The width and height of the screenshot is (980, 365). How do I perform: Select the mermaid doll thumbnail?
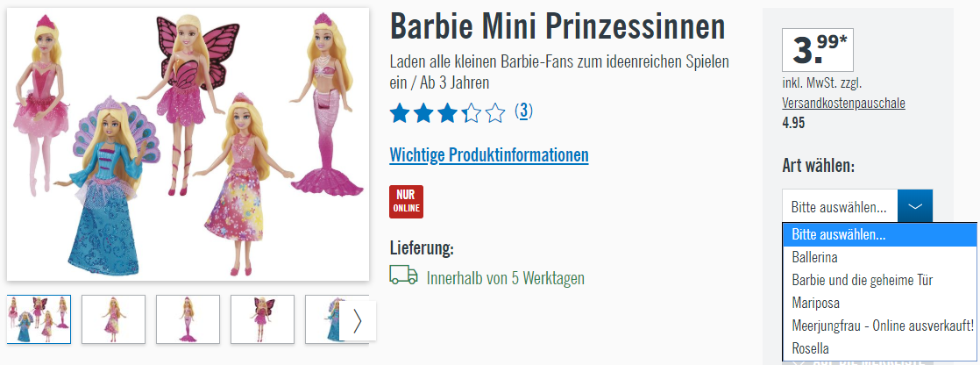click(x=188, y=319)
